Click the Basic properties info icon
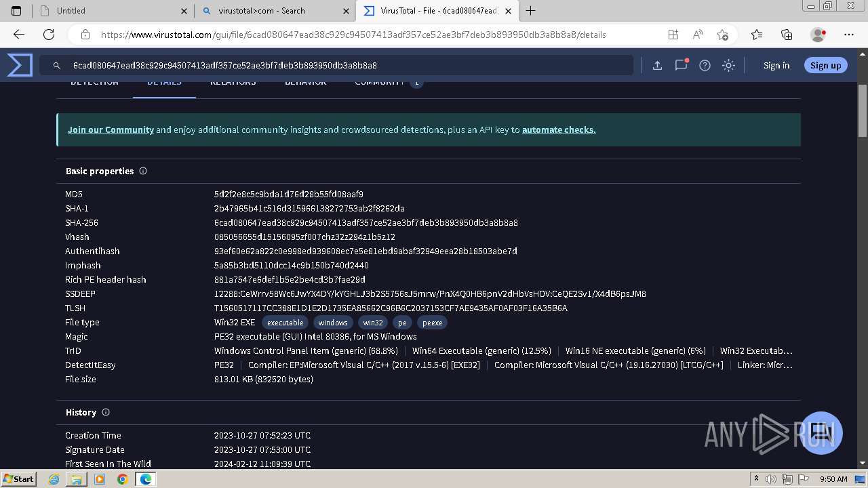Screen dimensions: 868x488 (x=143, y=171)
